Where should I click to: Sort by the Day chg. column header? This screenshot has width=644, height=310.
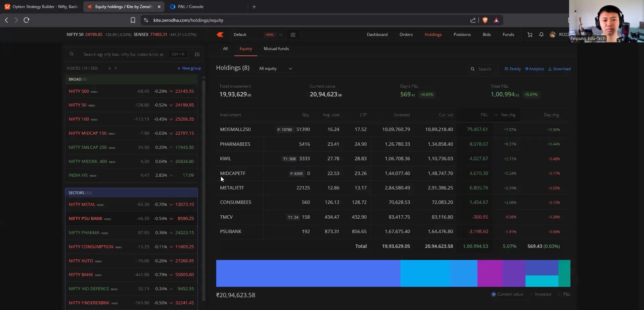click(552, 115)
